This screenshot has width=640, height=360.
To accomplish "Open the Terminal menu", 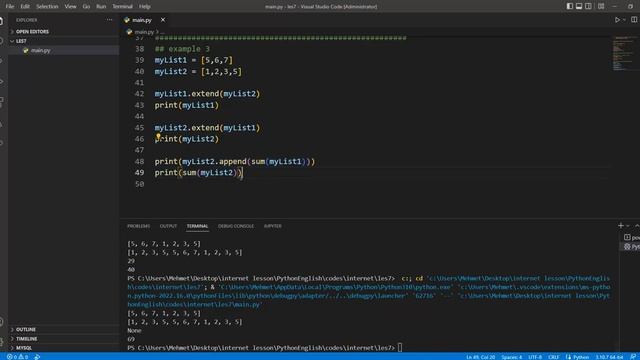I will click(122, 7).
